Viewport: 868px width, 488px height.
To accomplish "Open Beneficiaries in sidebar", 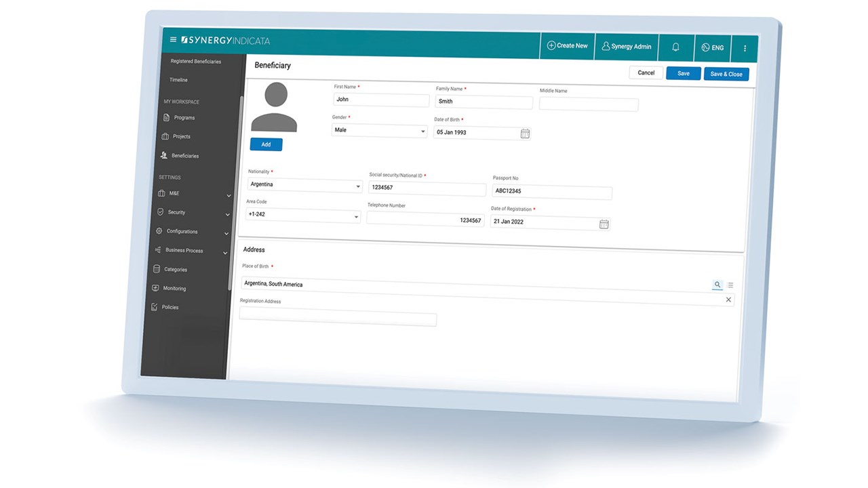I will tap(184, 155).
